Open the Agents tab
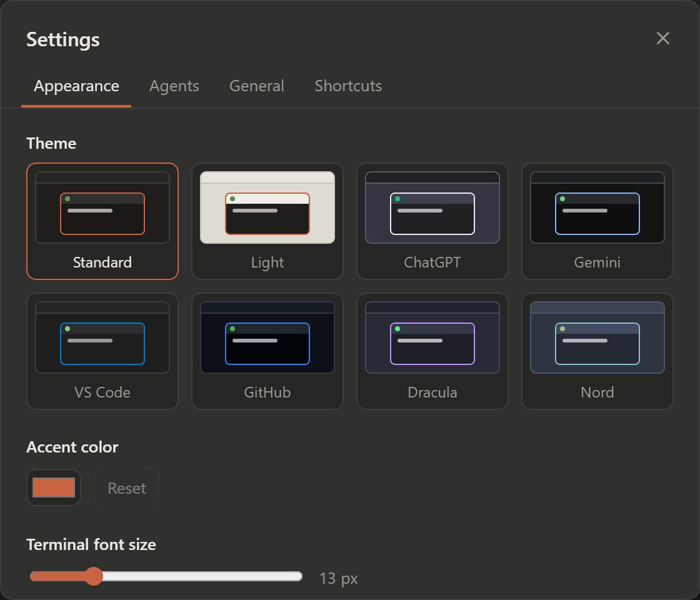700x600 pixels. pos(174,86)
